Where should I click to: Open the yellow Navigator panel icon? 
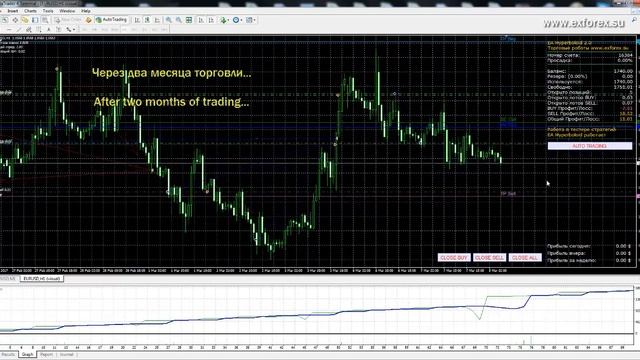tap(25, 20)
